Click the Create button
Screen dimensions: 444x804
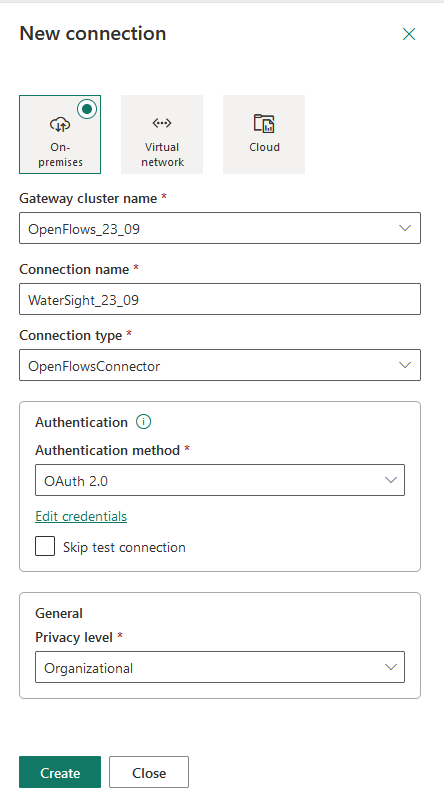60,772
